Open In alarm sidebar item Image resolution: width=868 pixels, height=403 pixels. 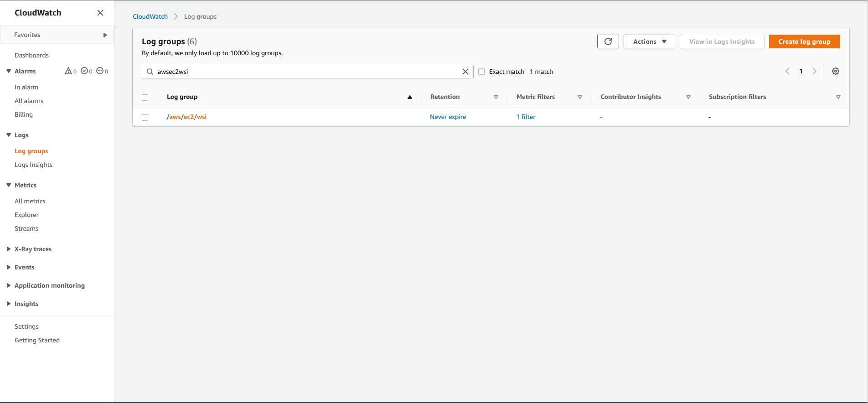26,87
